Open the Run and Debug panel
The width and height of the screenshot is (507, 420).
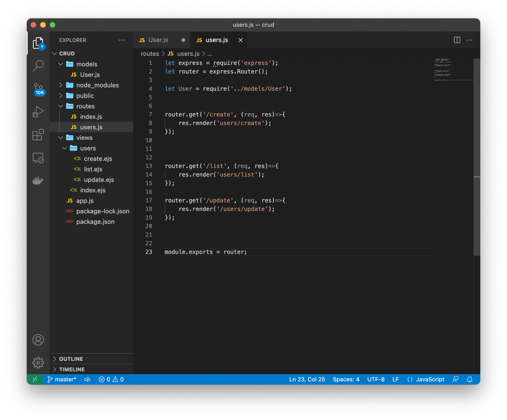[x=38, y=112]
